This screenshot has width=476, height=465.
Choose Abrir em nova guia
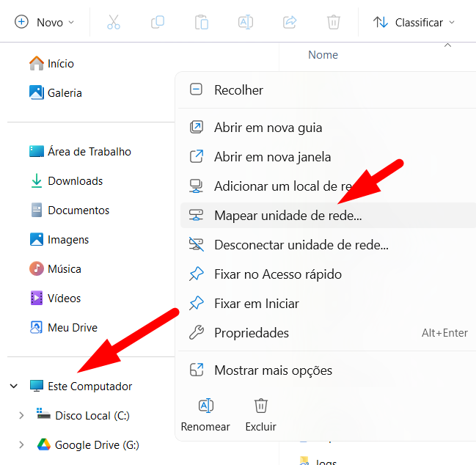pyautogui.click(x=268, y=128)
